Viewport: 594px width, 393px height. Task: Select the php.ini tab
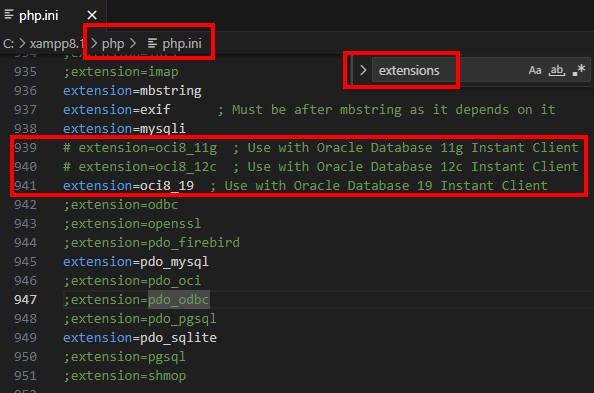coord(53,15)
